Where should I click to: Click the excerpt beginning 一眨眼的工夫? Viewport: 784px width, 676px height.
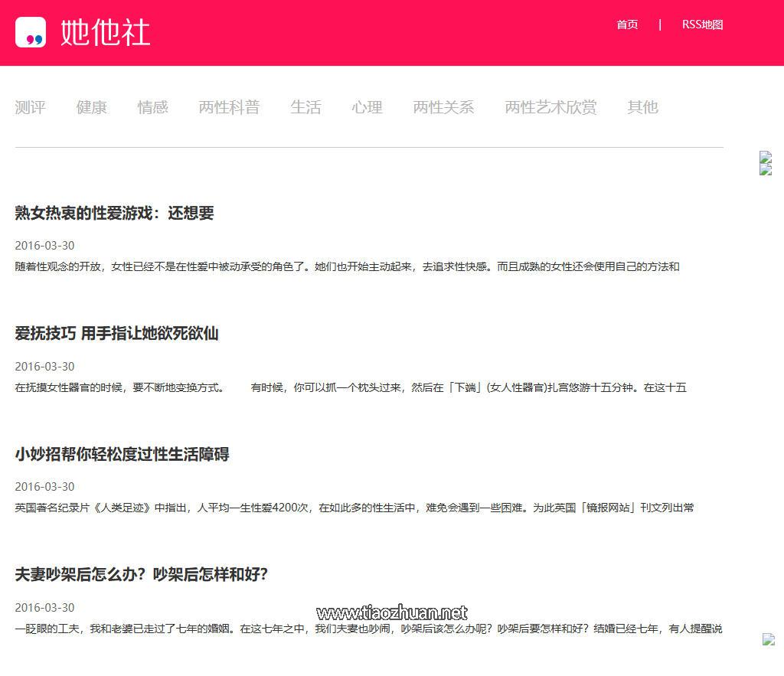367,629
